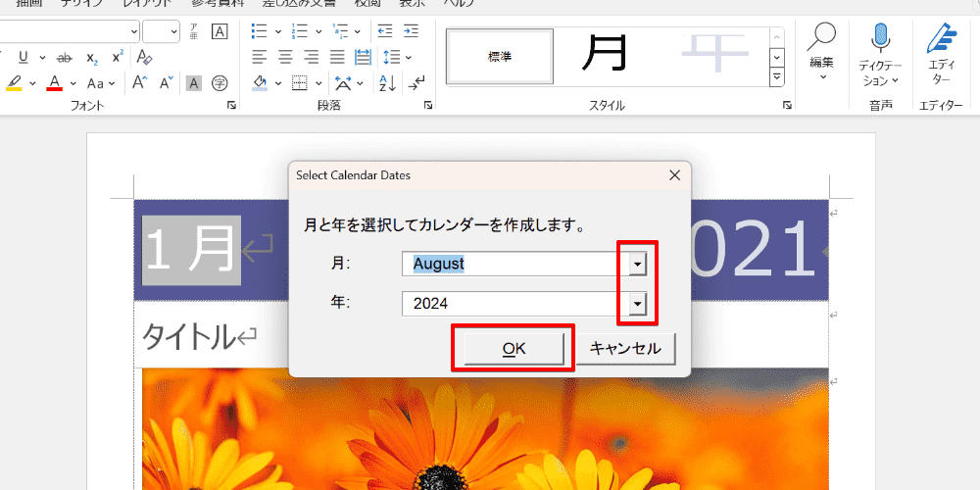
Task: Toggle strikethrough formatting
Action: pos(64,58)
